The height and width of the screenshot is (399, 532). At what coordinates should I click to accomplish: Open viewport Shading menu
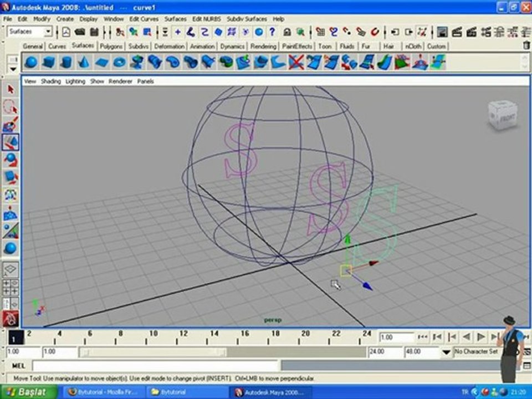(x=50, y=81)
